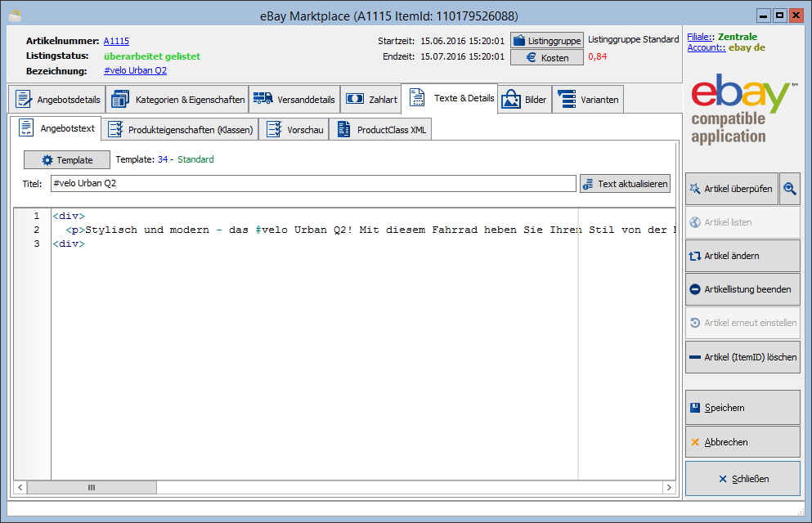Click the red cost value 0,84
The height and width of the screenshot is (523, 812).
click(x=597, y=57)
